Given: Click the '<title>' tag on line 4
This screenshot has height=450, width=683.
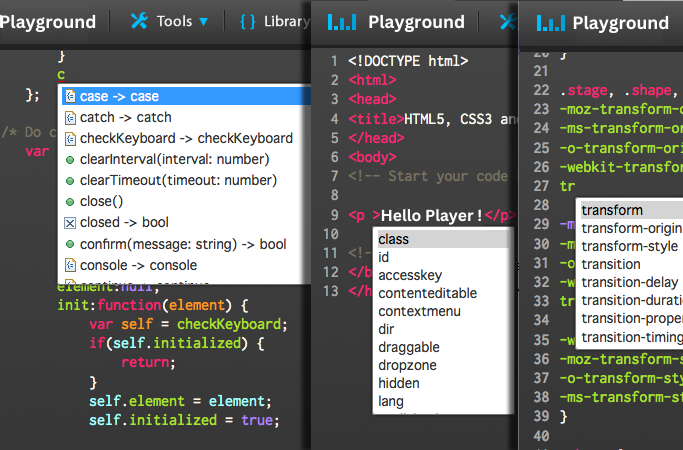Looking at the screenshot, I should tap(376, 119).
